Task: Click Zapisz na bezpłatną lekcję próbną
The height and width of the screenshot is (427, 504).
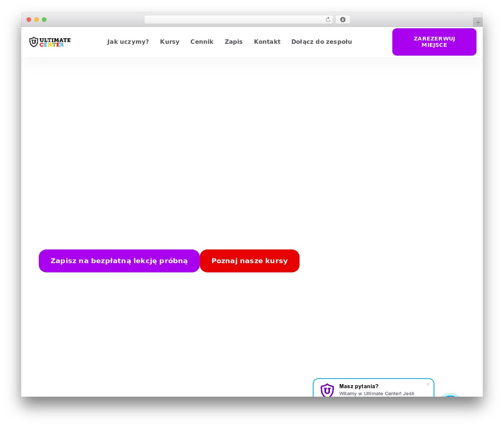Action: click(119, 261)
